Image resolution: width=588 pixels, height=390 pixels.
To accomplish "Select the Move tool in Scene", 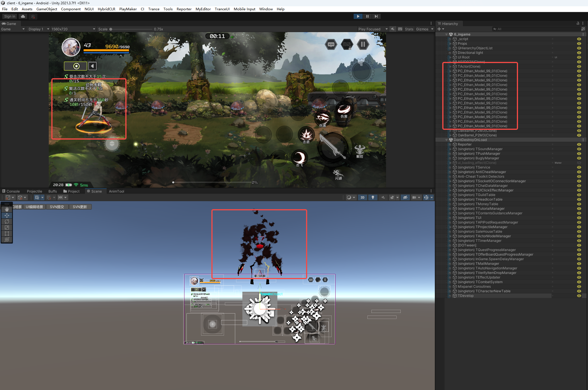I will coord(7,215).
